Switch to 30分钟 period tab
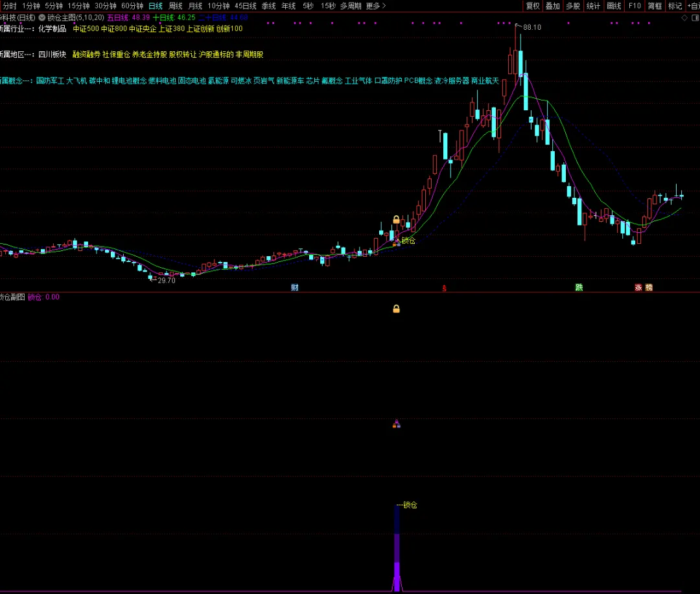This screenshot has width=700, height=594. (106, 6)
